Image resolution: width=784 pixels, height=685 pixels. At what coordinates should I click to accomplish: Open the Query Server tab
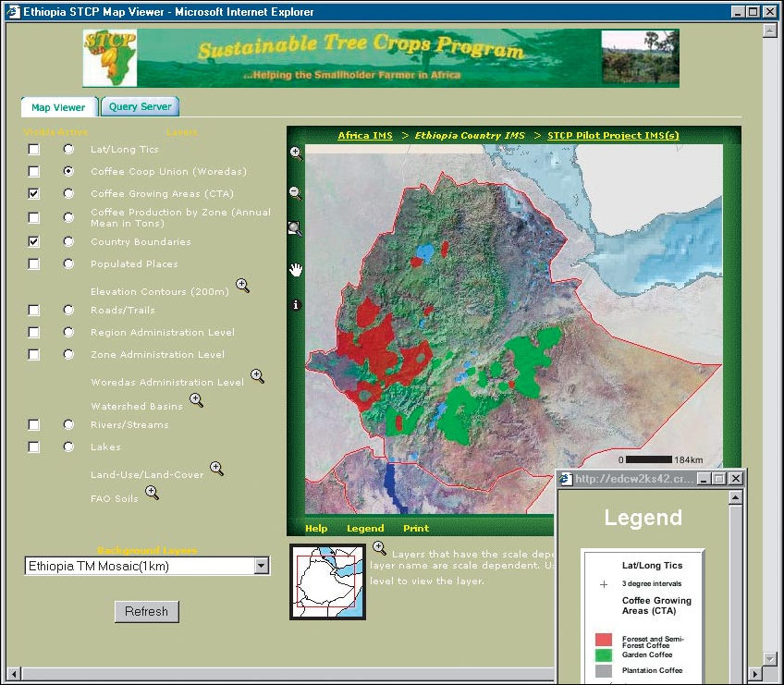pyautogui.click(x=140, y=106)
